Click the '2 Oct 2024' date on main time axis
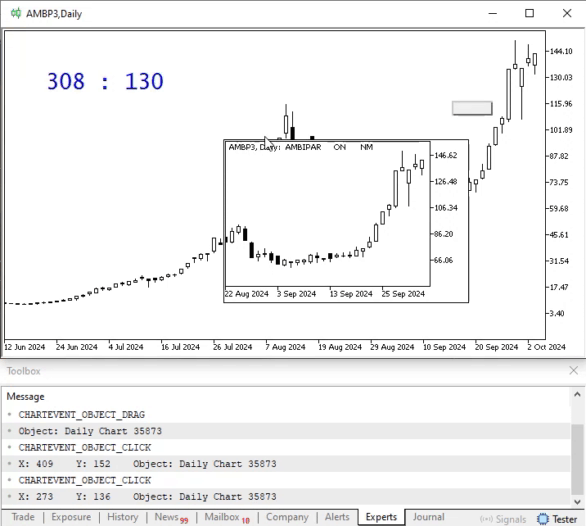 coord(546,347)
